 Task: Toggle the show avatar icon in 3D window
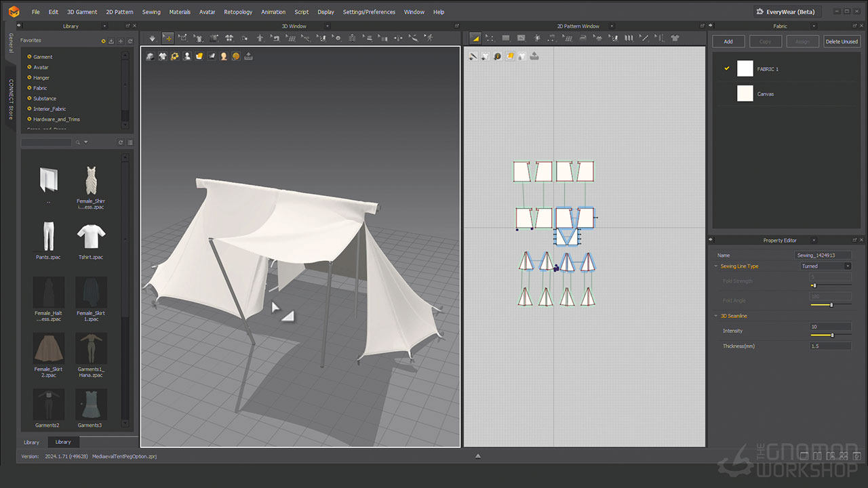[x=187, y=56]
